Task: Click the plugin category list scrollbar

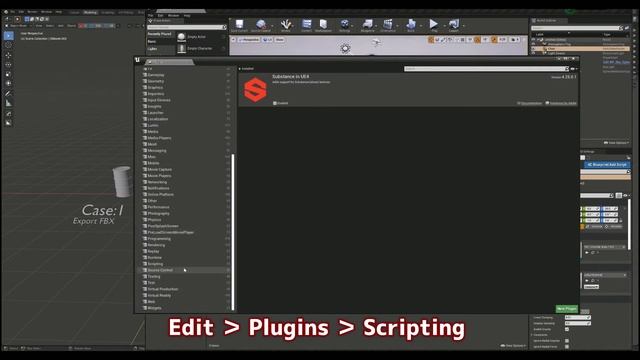Action: 233,232
